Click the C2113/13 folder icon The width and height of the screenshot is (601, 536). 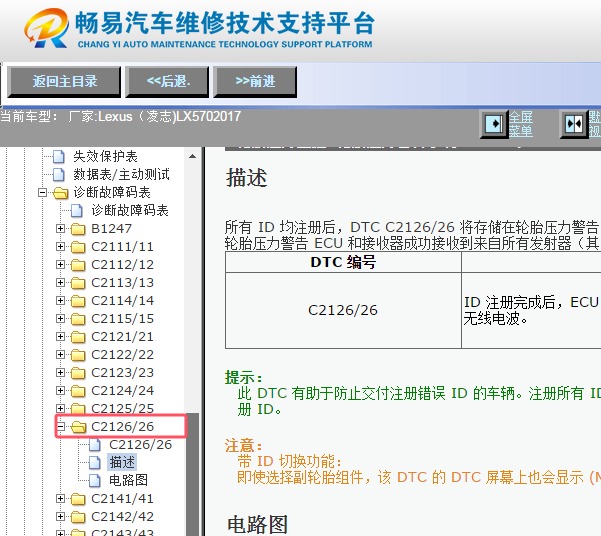78,283
